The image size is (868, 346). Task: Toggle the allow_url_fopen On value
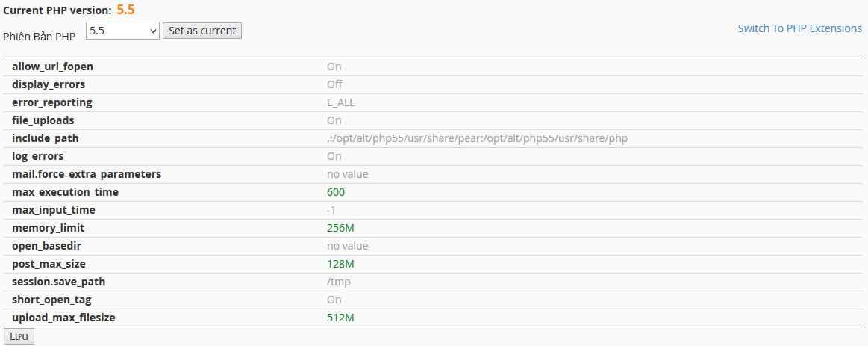(x=334, y=67)
